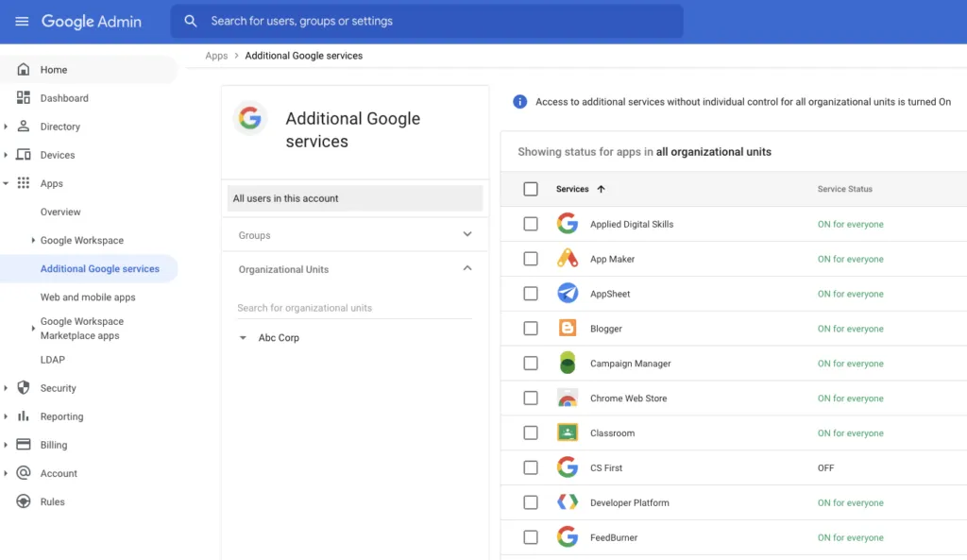Image resolution: width=967 pixels, height=560 pixels.
Task: Click the Account at-sign icon
Action: click(x=24, y=472)
